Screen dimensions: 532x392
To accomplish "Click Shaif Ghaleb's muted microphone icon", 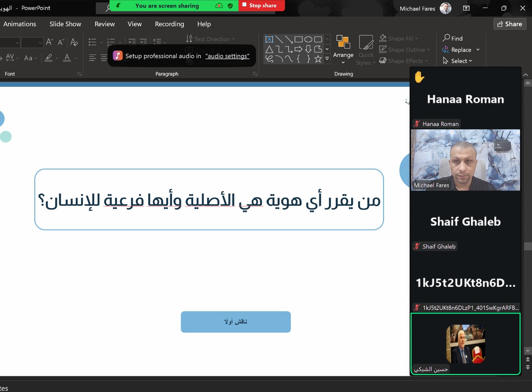I will coord(417,246).
